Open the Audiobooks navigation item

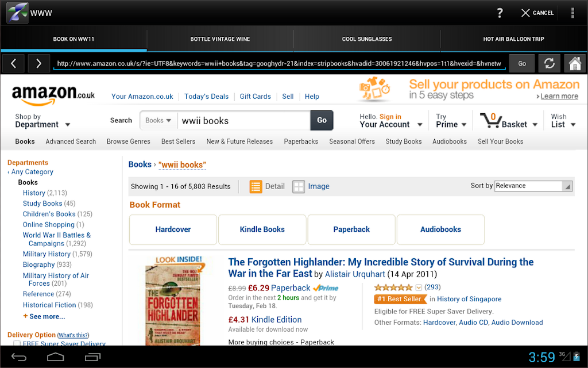[x=450, y=141]
